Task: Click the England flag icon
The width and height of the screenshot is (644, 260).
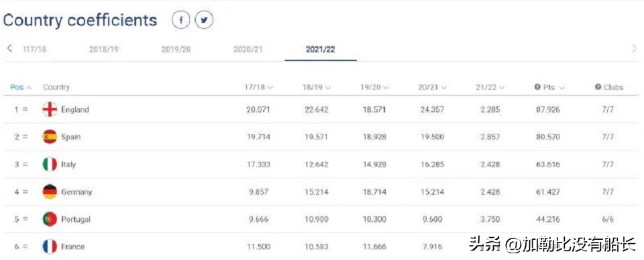Action: tap(50, 110)
